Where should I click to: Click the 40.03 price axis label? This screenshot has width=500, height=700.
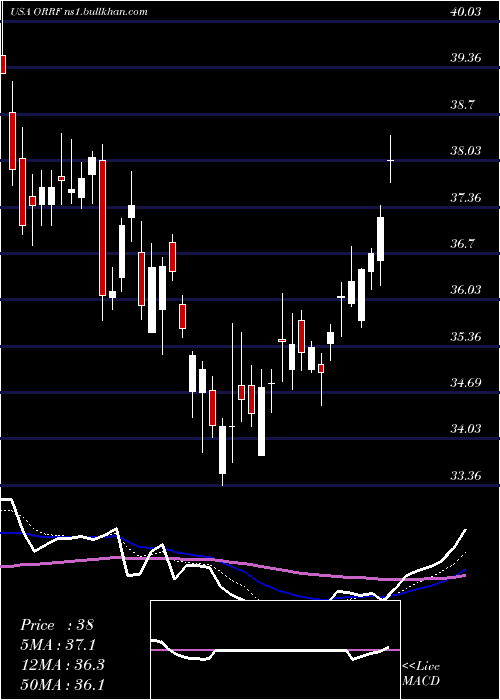pyautogui.click(x=466, y=11)
